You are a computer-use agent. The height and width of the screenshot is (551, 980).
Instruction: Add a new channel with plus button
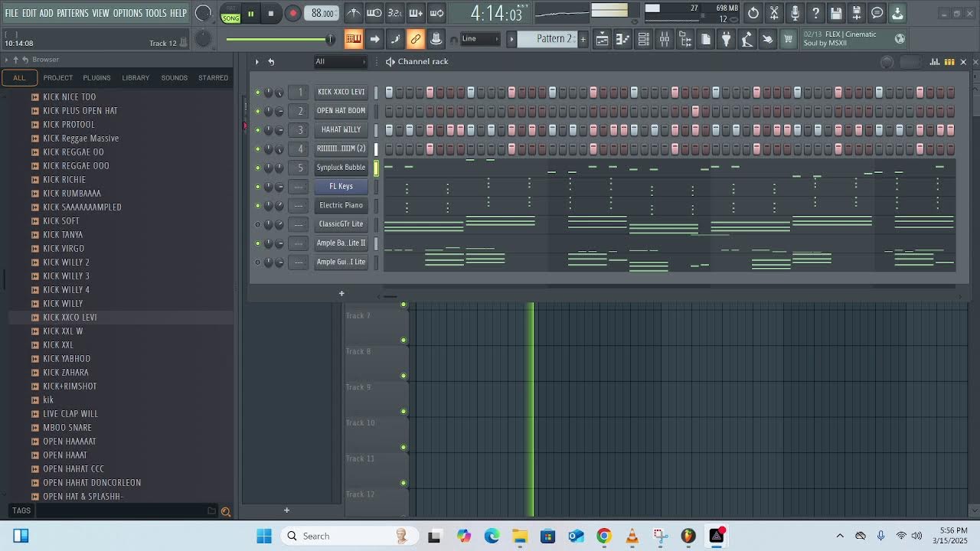pos(341,293)
